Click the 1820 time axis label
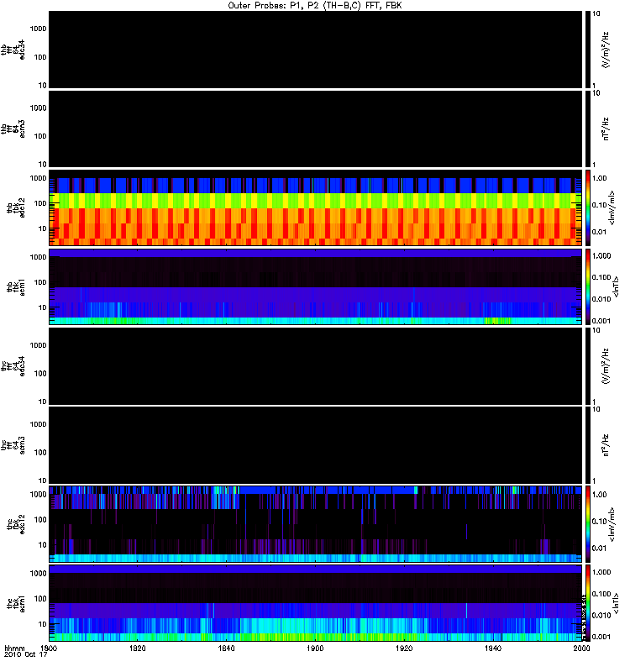Image resolution: width=630 pixels, height=672 pixels. [138, 648]
